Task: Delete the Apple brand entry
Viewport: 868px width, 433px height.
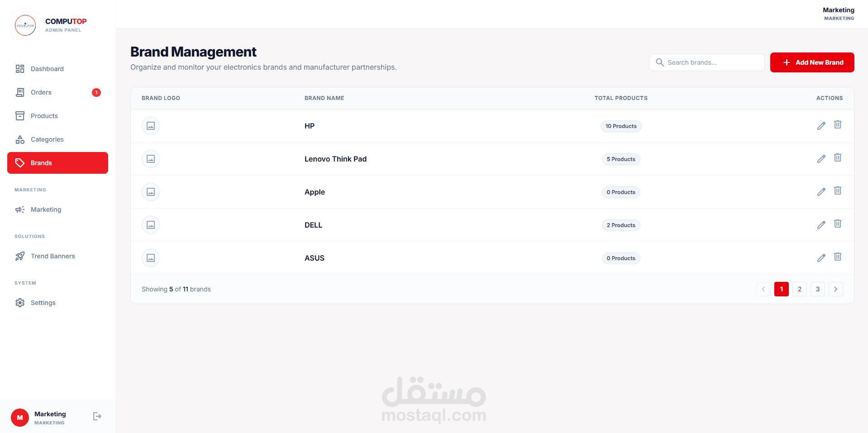Action: point(838,190)
